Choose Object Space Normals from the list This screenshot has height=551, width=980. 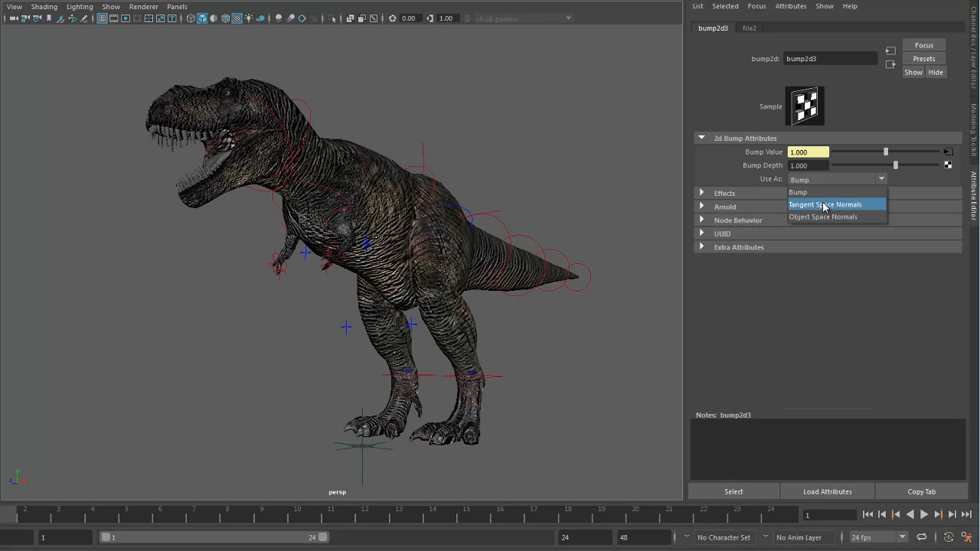(x=823, y=217)
